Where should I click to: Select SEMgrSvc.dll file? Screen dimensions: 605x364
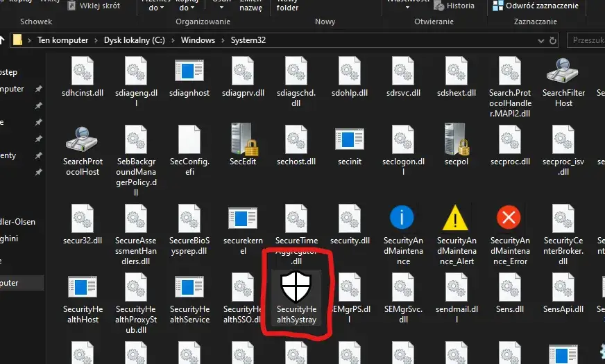coord(403,297)
